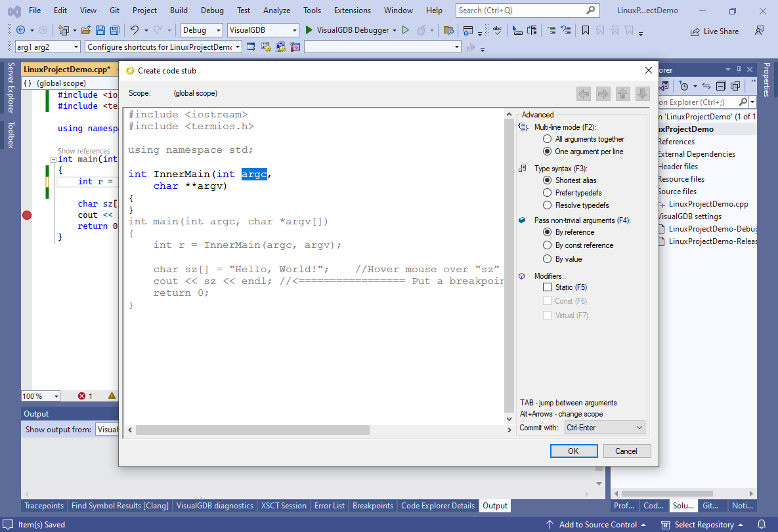Image resolution: width=778 pixels, height=532 pixels.
Task: Switch to the Breakpoints tab
Action: coord(373,506)
